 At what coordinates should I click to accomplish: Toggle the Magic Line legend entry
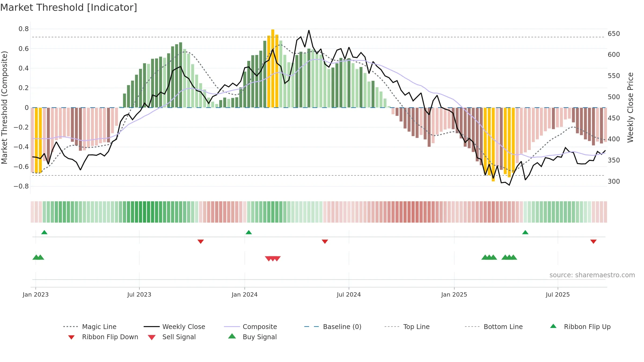click(x=90, y=327)
